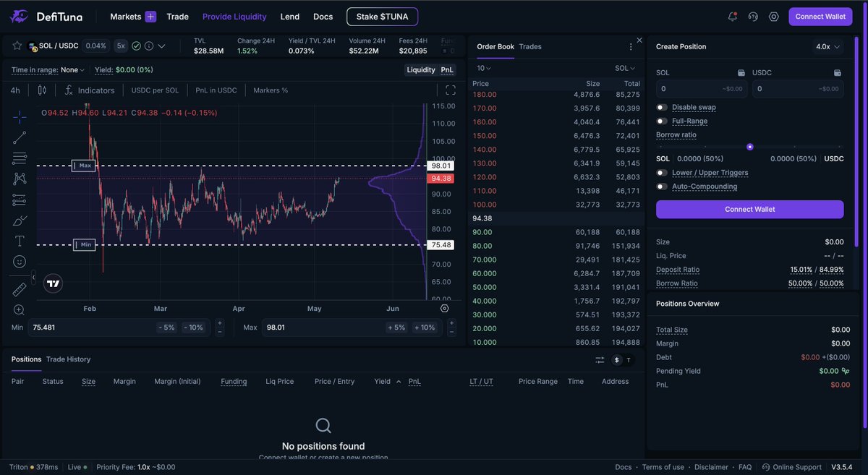The image size is (868, 475).
Task: Click the Borrow ratio slider handle
Action: click(750, 147)
